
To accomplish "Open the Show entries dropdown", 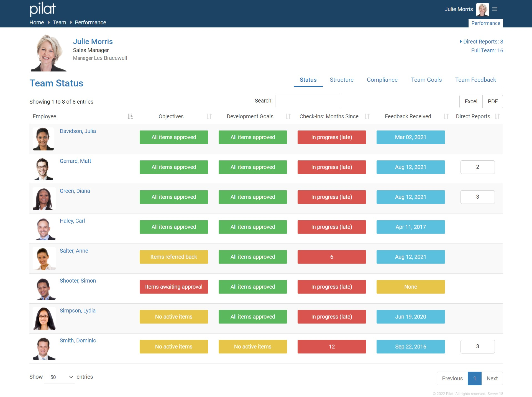I will [59, 377].
